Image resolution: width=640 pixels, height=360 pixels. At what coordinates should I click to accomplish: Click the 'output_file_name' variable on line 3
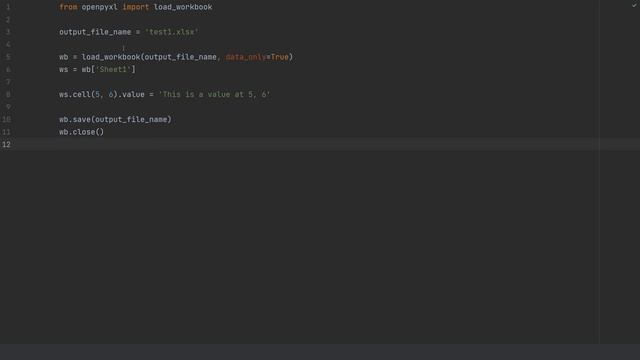95,32
